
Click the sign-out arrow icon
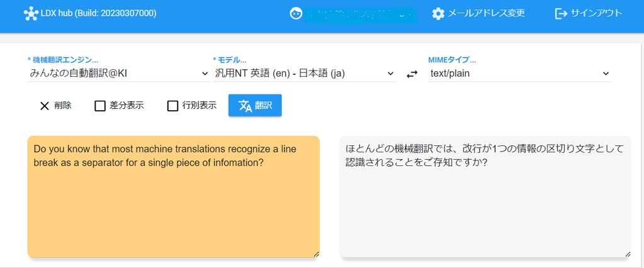tap(561, 13)
